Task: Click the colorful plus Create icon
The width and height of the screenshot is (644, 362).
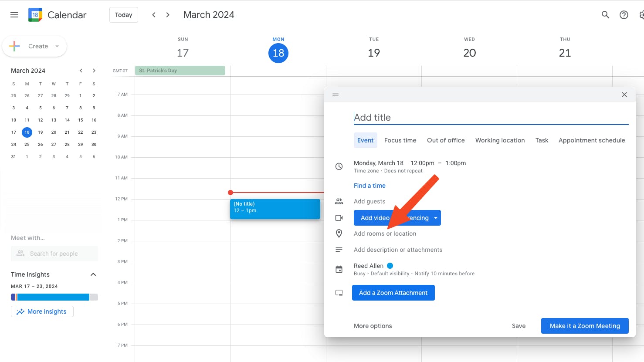Action: pyautogui.click(x=14, y=46)
